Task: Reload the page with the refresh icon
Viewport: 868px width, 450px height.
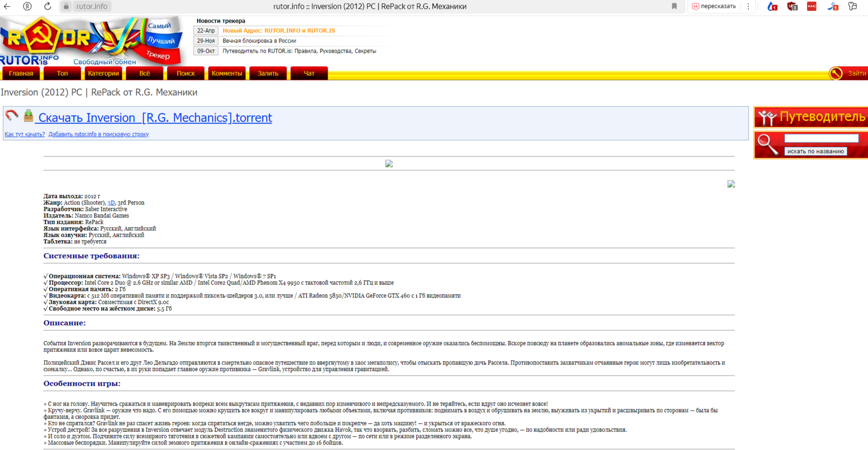Action: point(47,6)
